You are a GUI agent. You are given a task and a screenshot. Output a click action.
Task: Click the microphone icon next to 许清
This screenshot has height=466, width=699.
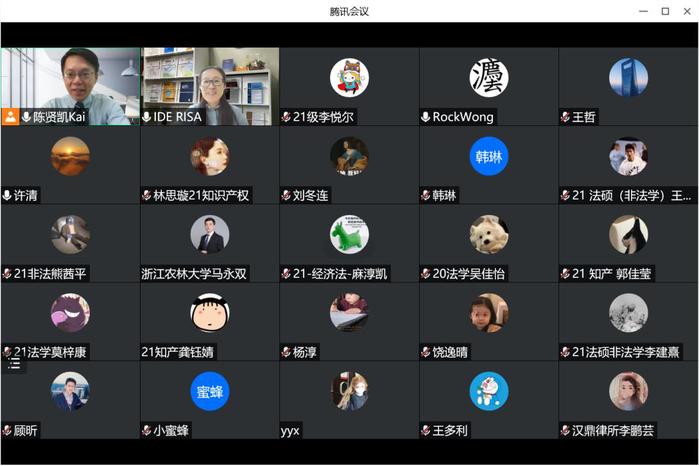pyautogui.click(x=7, y=195)
